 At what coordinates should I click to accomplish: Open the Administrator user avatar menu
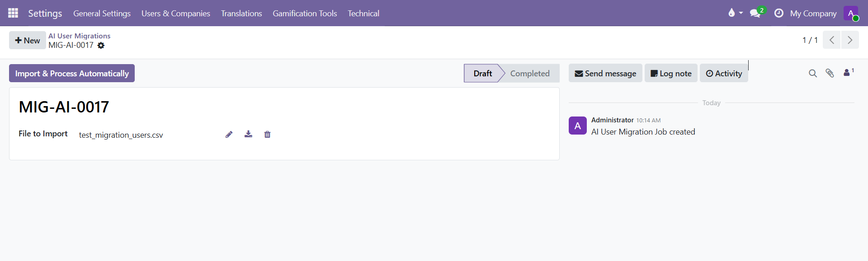point(851,13)
